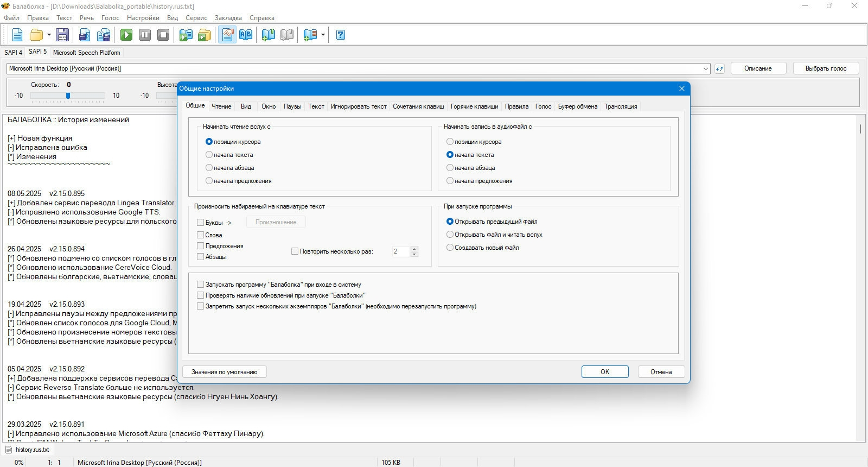The width and height of the screenshot is (868, 467).
Task: Click the Описание button
Action: pyautogui.click(x=758, y=68)
